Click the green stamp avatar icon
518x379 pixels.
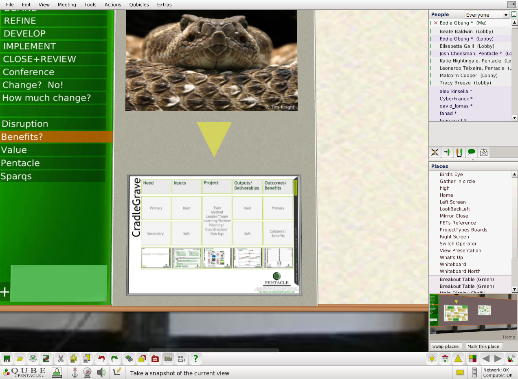click(x=57, y=372)
